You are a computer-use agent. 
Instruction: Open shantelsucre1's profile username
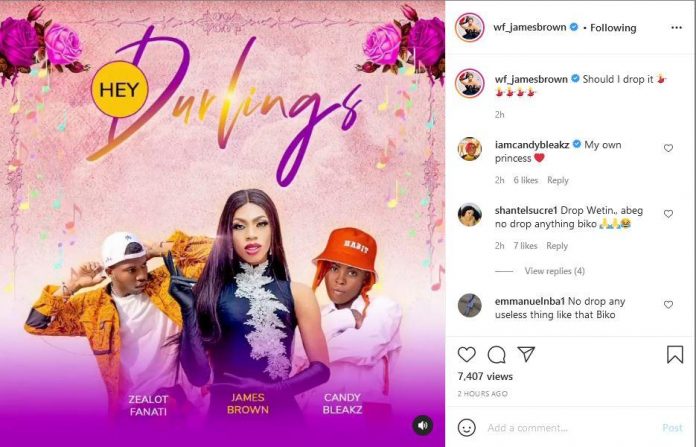(526, 210)
